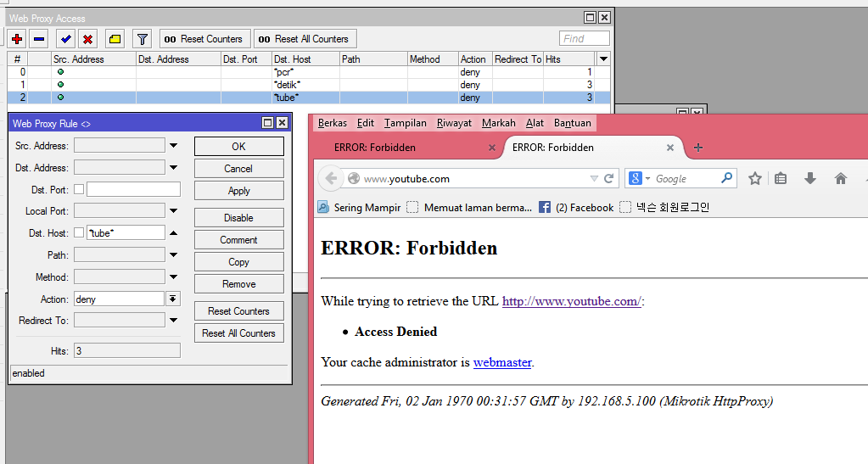Open URL bar history dropdown
868x464 pixels.
tap(594, 178)
